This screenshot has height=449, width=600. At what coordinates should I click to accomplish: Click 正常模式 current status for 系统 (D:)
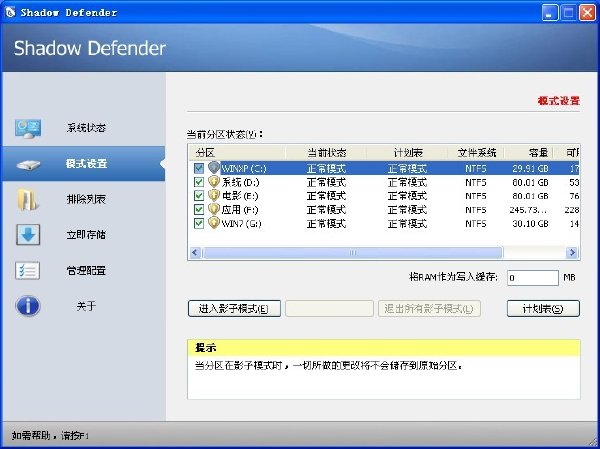pyautogui.click(x=326, y=182)
